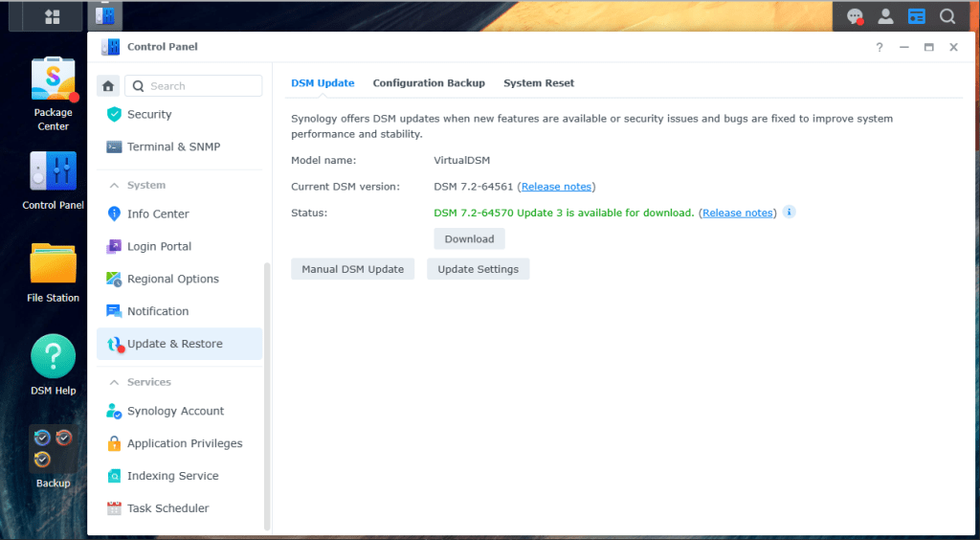Click the Terminal & SNMP icon

click(114, 146)
